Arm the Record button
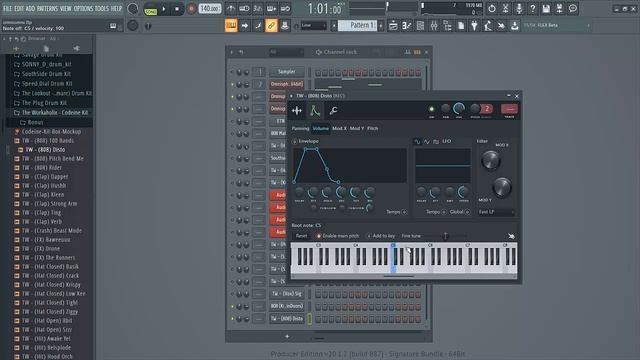 pyautogui.click(x=191, y=9)
